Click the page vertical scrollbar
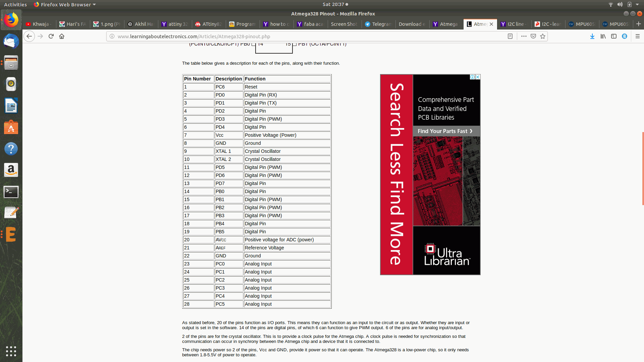 pos(643,168)
